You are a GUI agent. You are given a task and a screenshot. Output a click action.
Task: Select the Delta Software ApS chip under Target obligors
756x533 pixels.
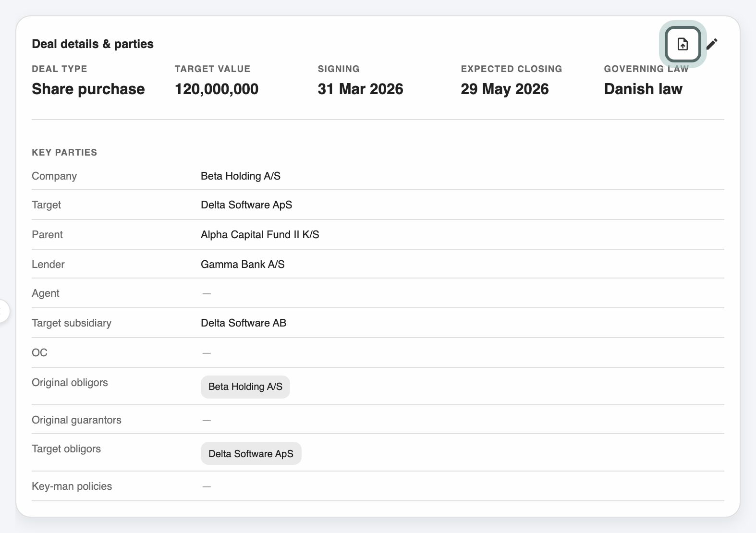tap(251, 454)
